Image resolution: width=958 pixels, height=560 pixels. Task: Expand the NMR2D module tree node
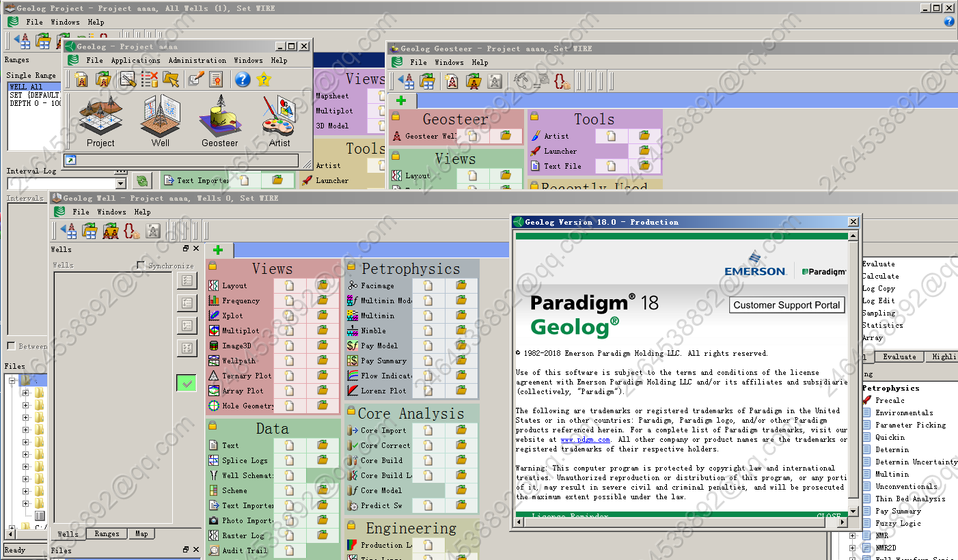coord(852,548)
